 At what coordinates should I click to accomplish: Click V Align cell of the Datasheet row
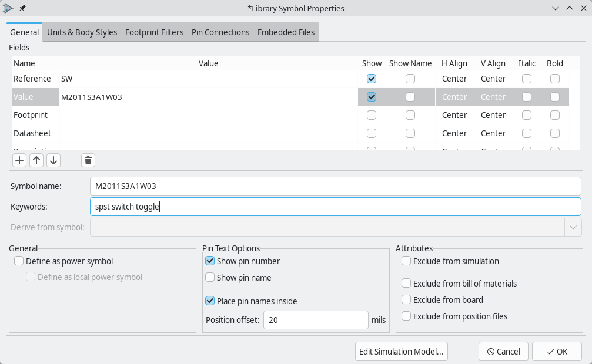[493, 133]
